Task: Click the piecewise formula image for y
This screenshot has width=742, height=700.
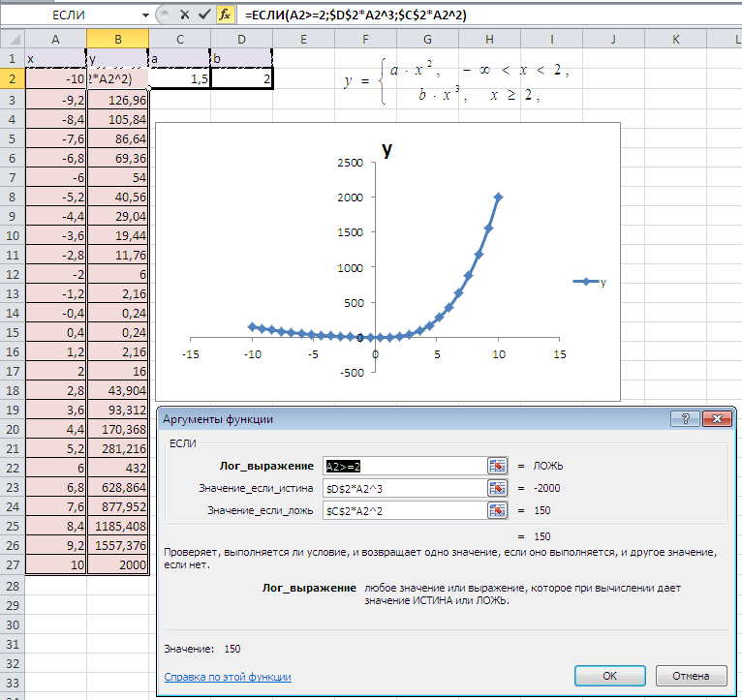Action: point(456,81)
